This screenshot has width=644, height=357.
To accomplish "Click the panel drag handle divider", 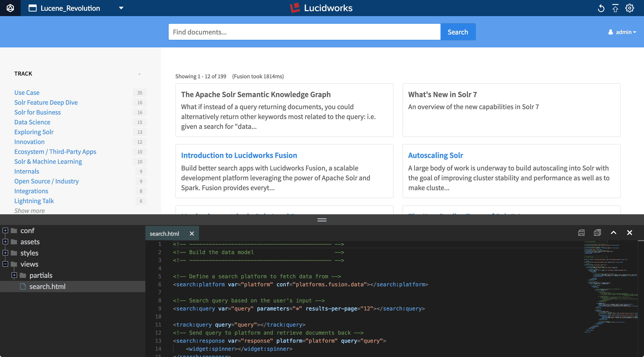I will (322, 220).
